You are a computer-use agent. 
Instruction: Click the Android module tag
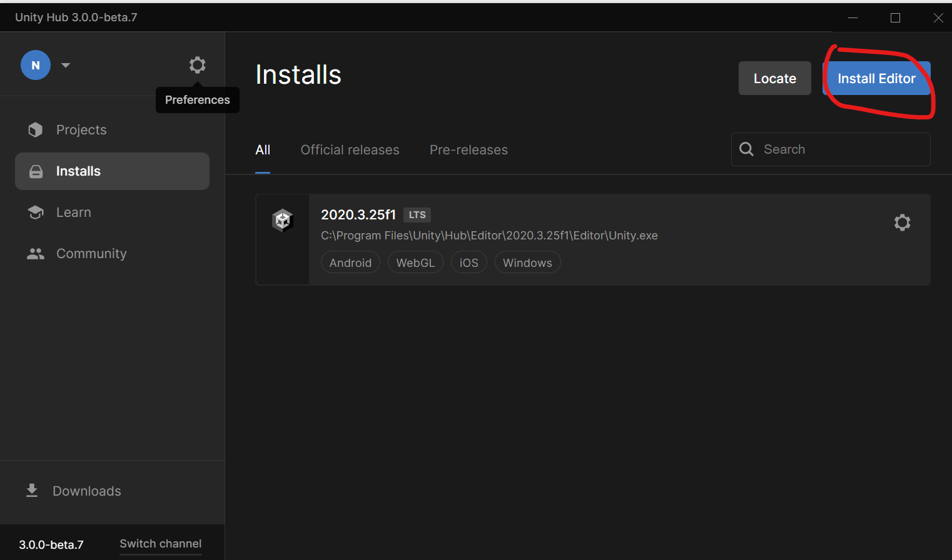click(350, 262)
